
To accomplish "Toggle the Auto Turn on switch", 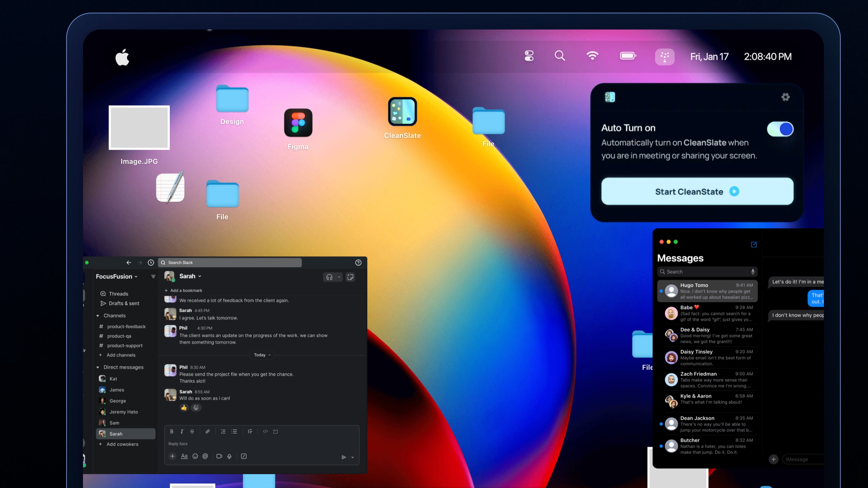I will point(780,129).
